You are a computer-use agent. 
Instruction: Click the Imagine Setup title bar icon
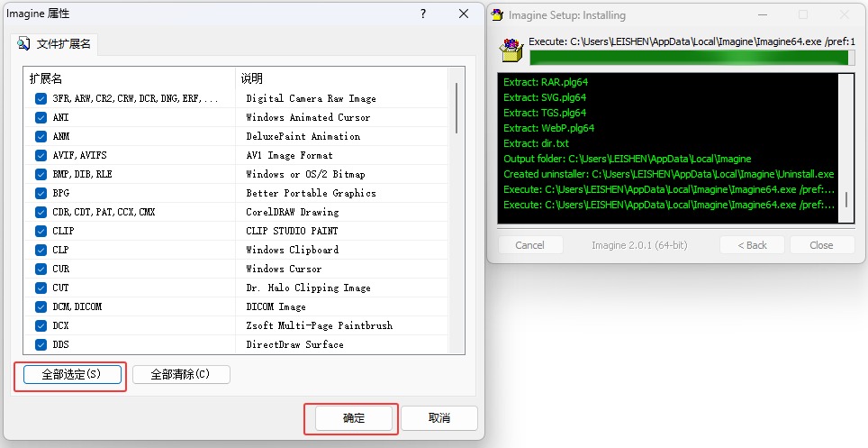point(498,14)
